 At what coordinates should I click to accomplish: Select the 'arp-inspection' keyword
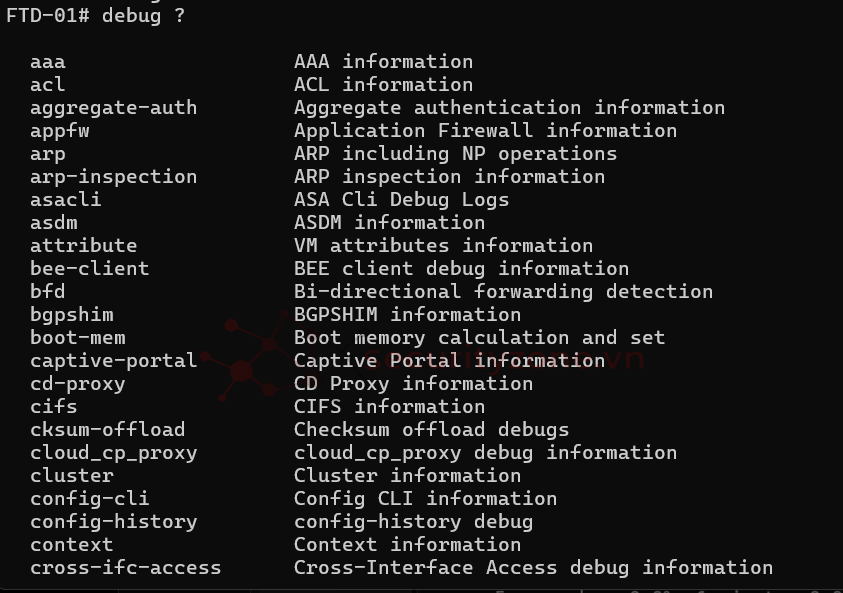pos(113,177)
